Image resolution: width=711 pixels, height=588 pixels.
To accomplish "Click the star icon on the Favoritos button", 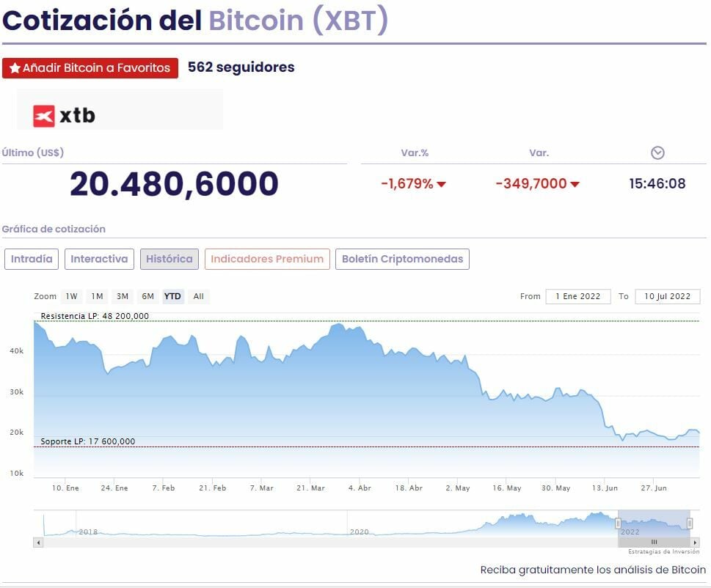I will tap(15, 68).
